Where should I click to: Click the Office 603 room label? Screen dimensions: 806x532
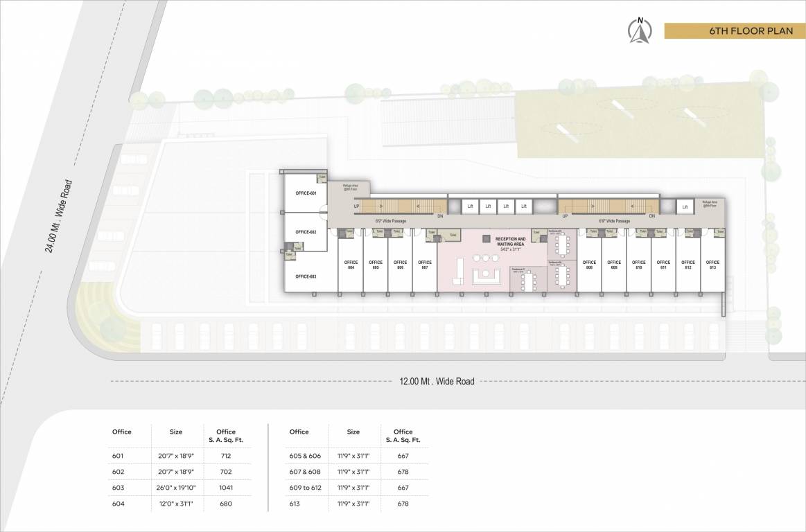click(306, 276)
